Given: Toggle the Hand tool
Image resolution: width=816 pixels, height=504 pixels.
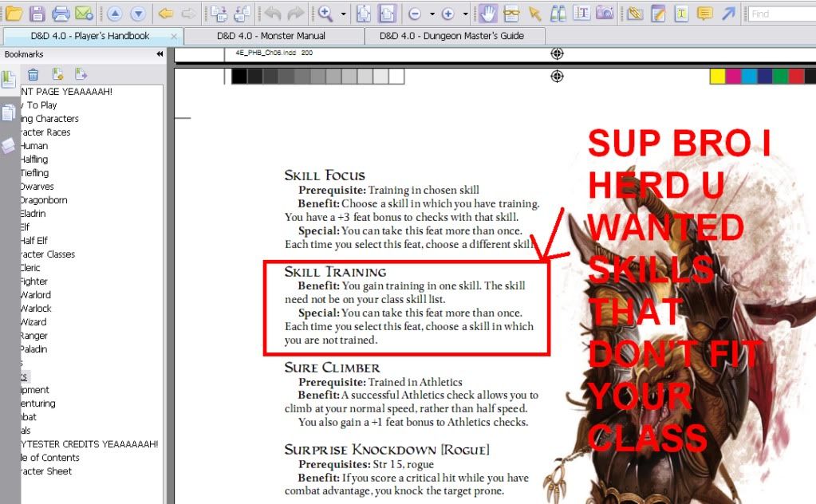Looking at the screenshot, I should [x=487, y=14].
